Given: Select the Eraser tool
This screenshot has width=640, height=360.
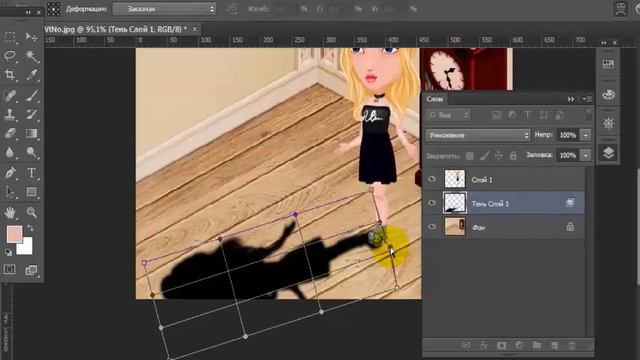Looking at the screenshot, I should 10,133.
